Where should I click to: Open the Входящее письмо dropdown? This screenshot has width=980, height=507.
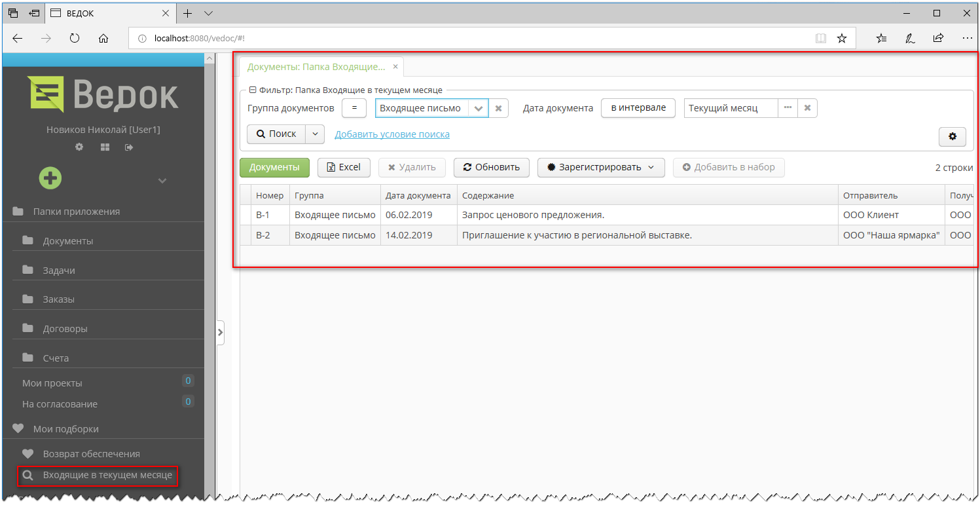click(x=480, y=108)
